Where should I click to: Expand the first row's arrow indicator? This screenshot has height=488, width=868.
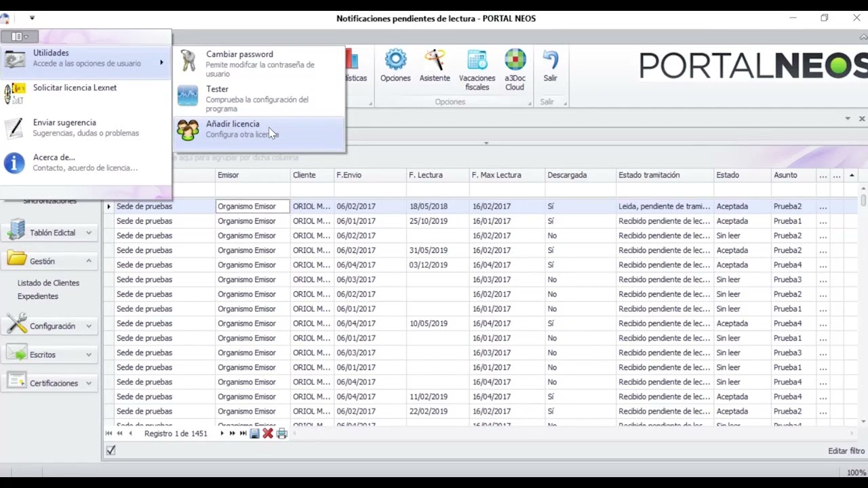coord(108,206)
